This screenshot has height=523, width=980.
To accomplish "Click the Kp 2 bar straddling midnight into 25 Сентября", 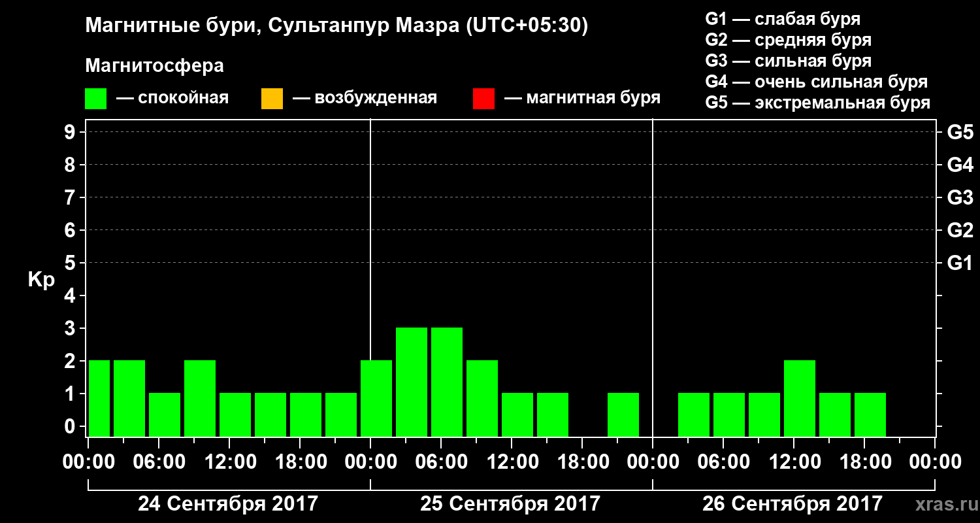I will click(x=376, y=398).
